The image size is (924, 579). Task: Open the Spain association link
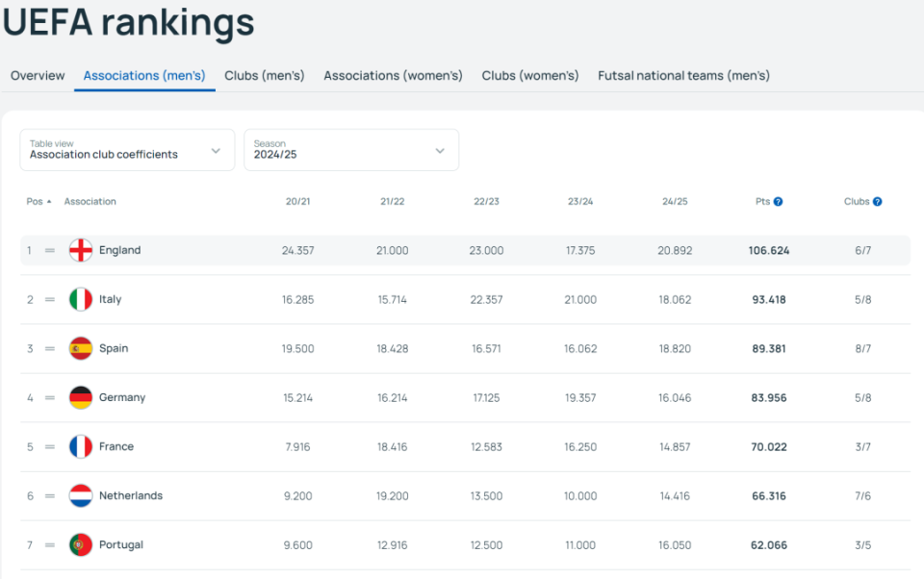[114, 348]
